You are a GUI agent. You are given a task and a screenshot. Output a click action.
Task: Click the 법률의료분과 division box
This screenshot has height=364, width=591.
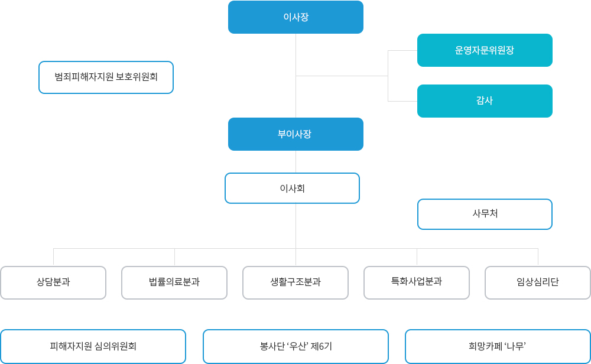coord(174,282)
